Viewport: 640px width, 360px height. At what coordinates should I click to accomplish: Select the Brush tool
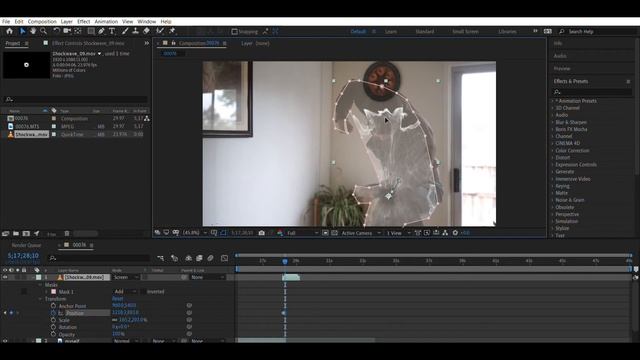pyautogui.click(x=125, y=31)
